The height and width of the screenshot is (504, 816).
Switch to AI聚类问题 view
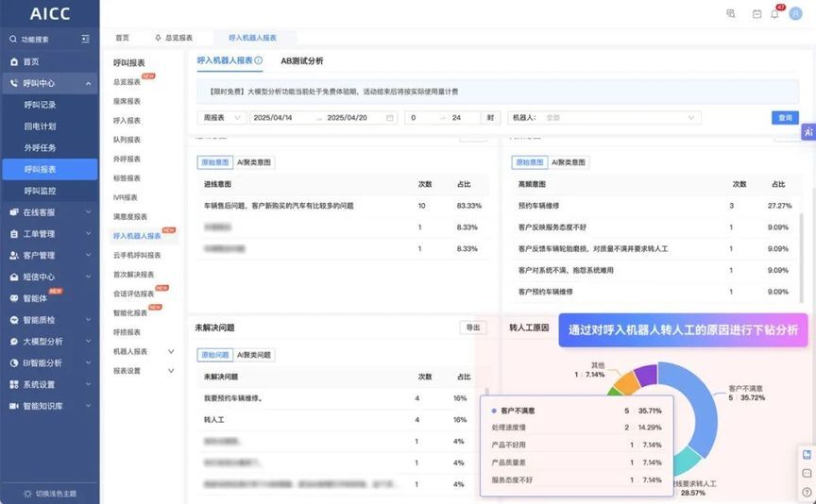click(254, 355)
